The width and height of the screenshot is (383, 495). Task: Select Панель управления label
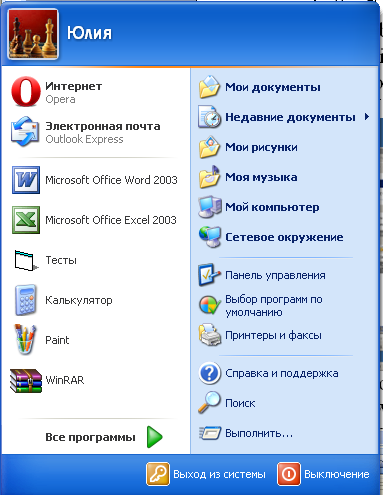(275, 275)
